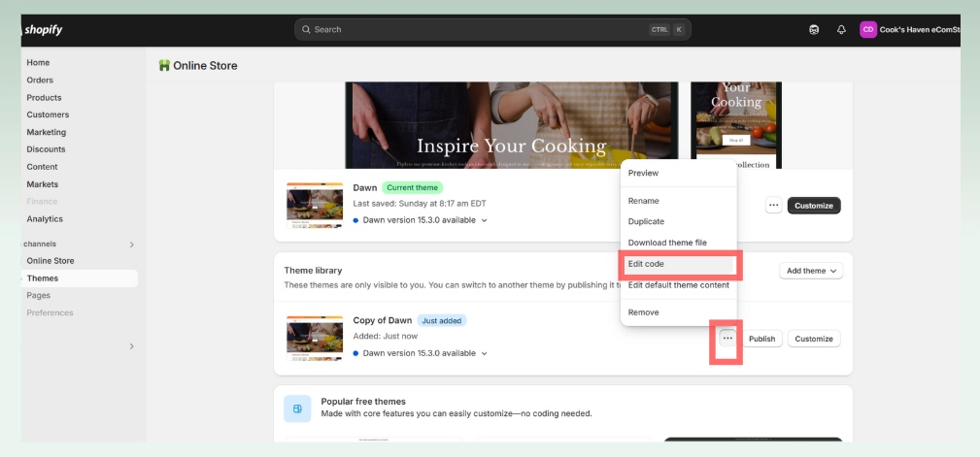Open the notifications bell icon
Image resolution: width=980 pixels, height=457 pixels.
click(x=841, y=30)
